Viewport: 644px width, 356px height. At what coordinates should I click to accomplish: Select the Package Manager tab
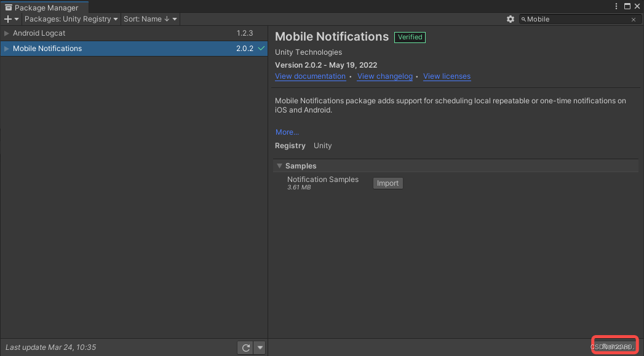click(x=44, y=7)
